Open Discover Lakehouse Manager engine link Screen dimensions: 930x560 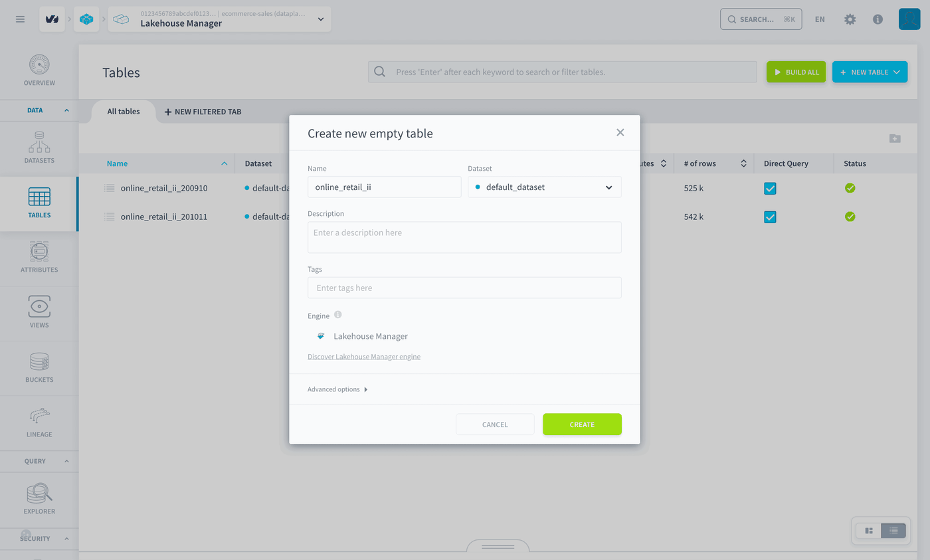364,357
